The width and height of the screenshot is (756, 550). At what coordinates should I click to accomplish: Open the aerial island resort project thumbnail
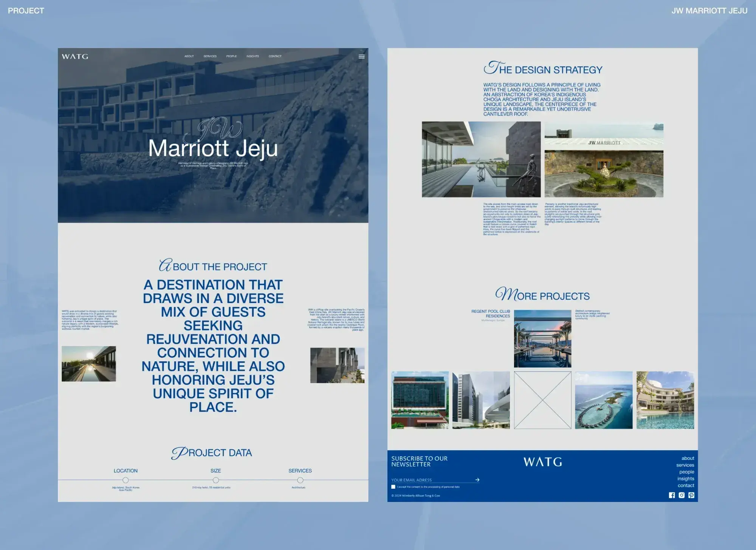point(604,400)
